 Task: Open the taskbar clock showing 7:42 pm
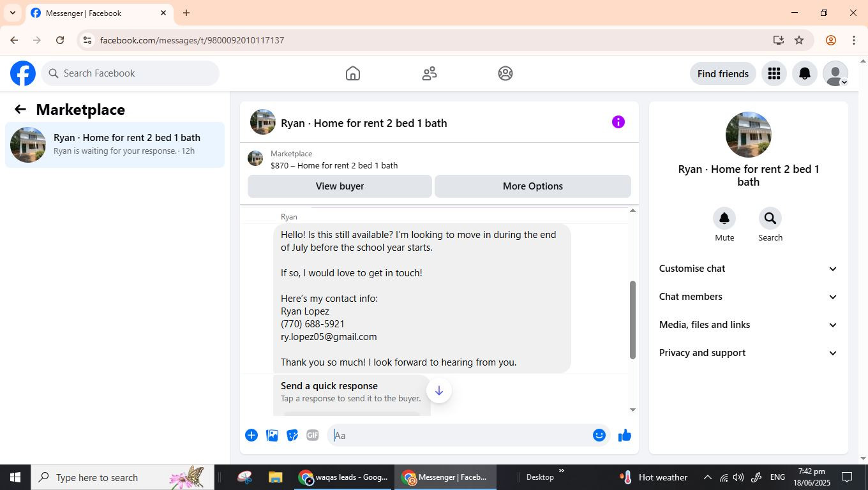(x=811, y=477)
